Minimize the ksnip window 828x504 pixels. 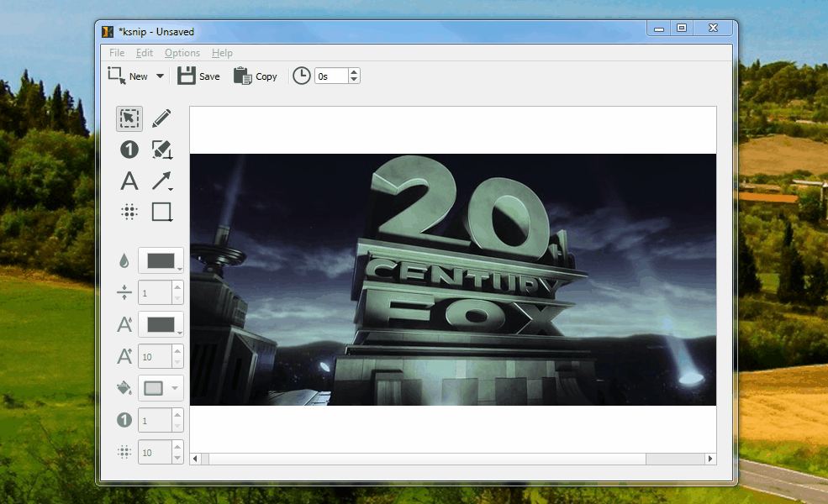point(659,29)
